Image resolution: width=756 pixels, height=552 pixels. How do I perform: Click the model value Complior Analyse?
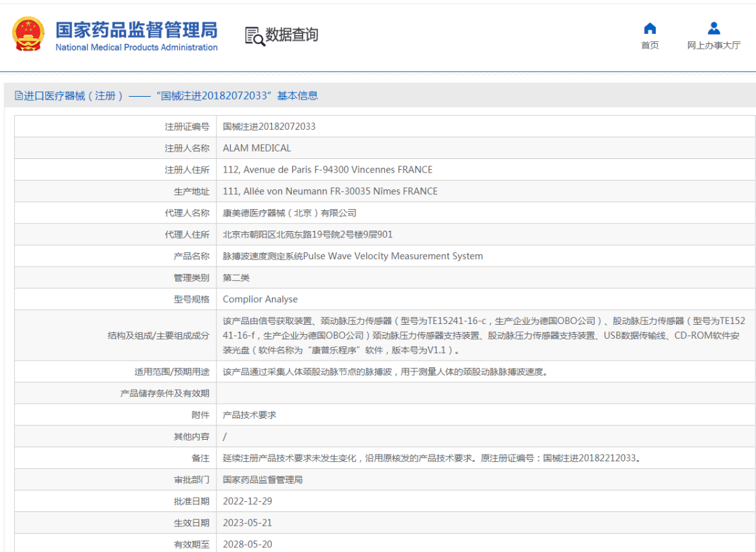coord(260,299)
